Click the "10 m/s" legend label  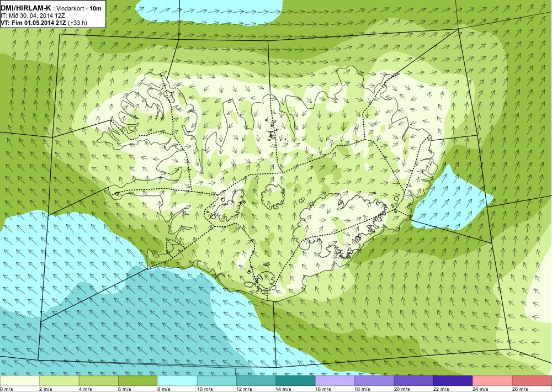205,389
